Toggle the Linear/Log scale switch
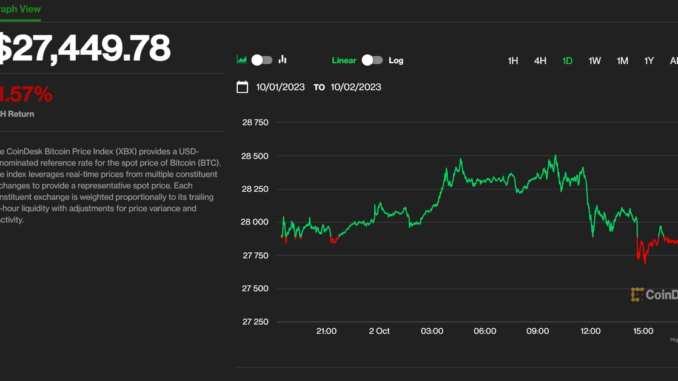678x381 pixels. (372, 60)
